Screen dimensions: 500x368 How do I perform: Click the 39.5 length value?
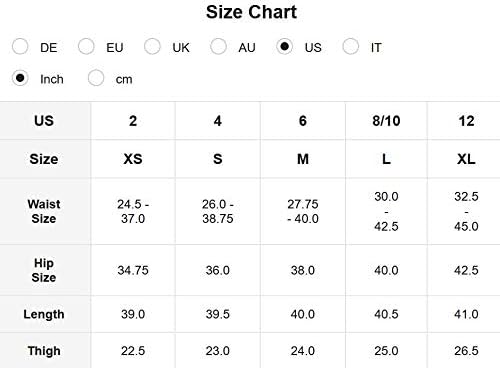point(218,314)
